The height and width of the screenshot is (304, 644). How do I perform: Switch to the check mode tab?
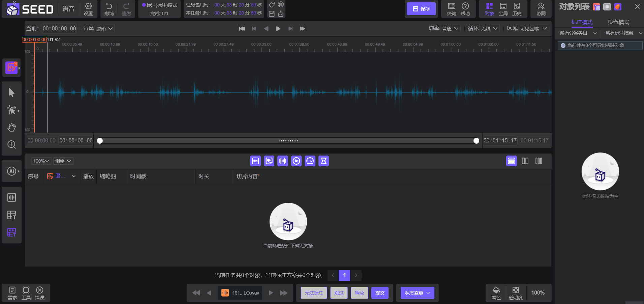(618, 22)
